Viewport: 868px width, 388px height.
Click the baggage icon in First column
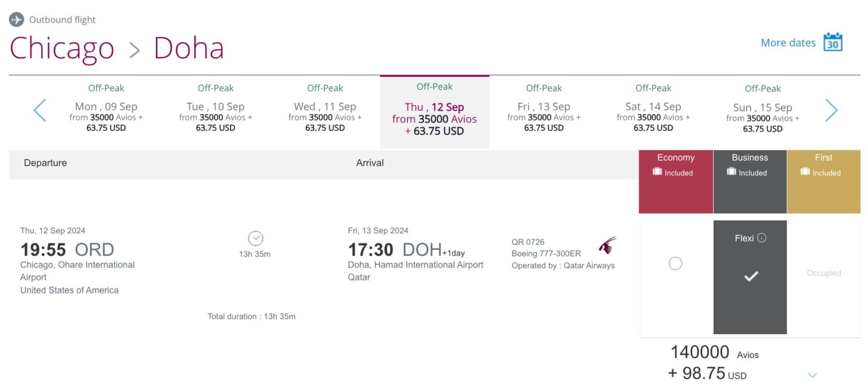[807, 173]
